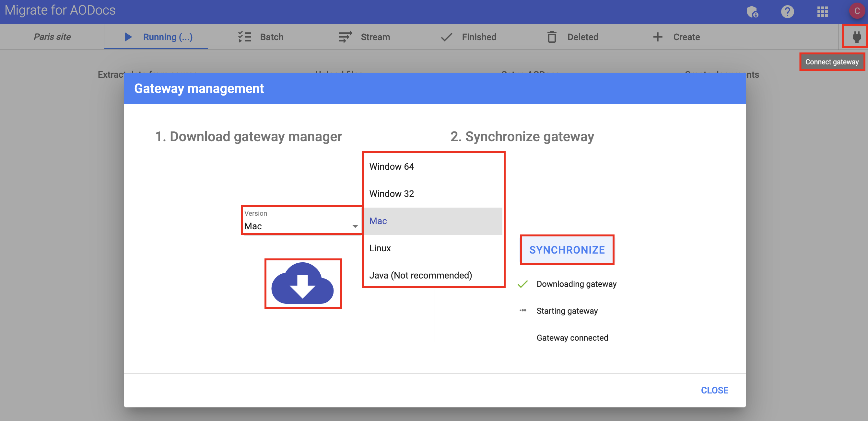Go to the Finished tab

[x=468, y=37]
